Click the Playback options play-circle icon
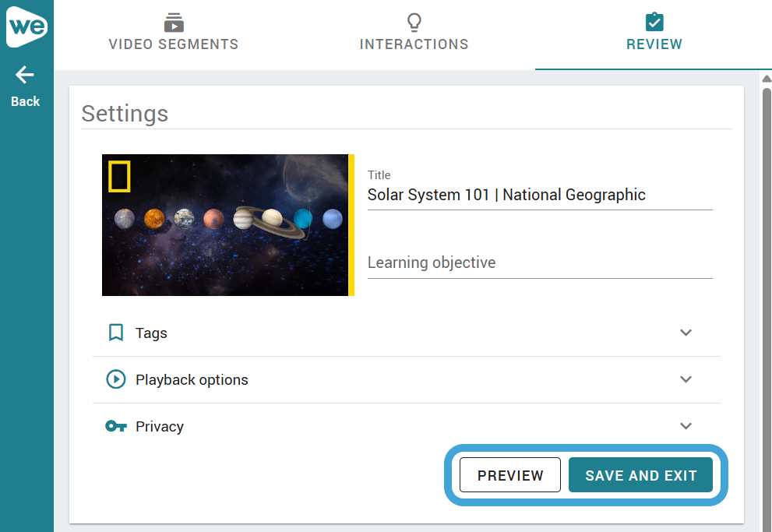The height and width of the screenshot is (532, 772). click(116, 379)
